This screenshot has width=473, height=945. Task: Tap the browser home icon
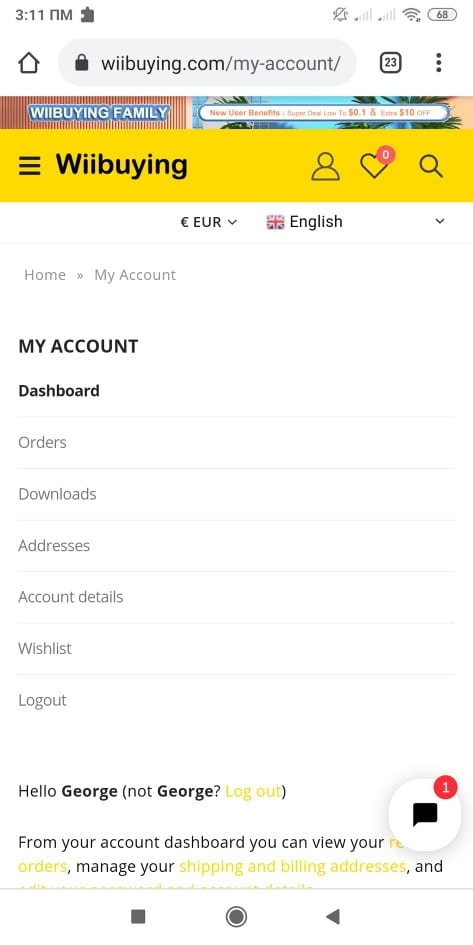click(x=28, y=63)
